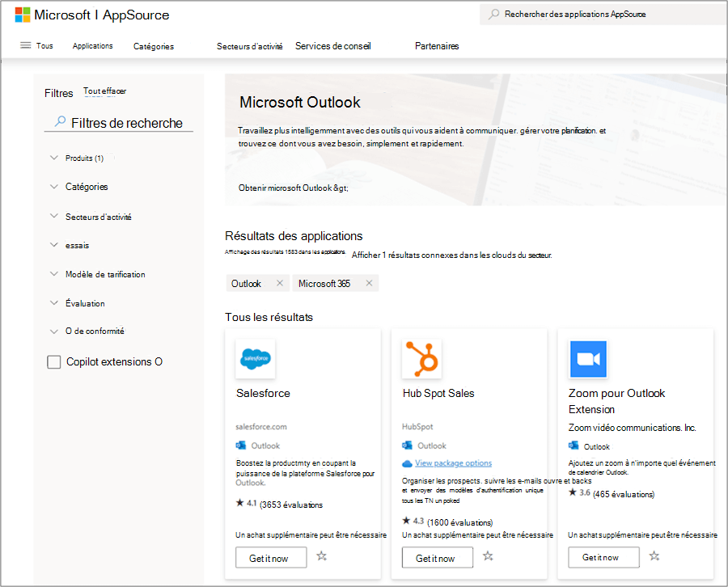Screen dimensions: 728x587
Task: Click Zoom vidéo communications, Inc. publisher
Action: coord(633,428)
